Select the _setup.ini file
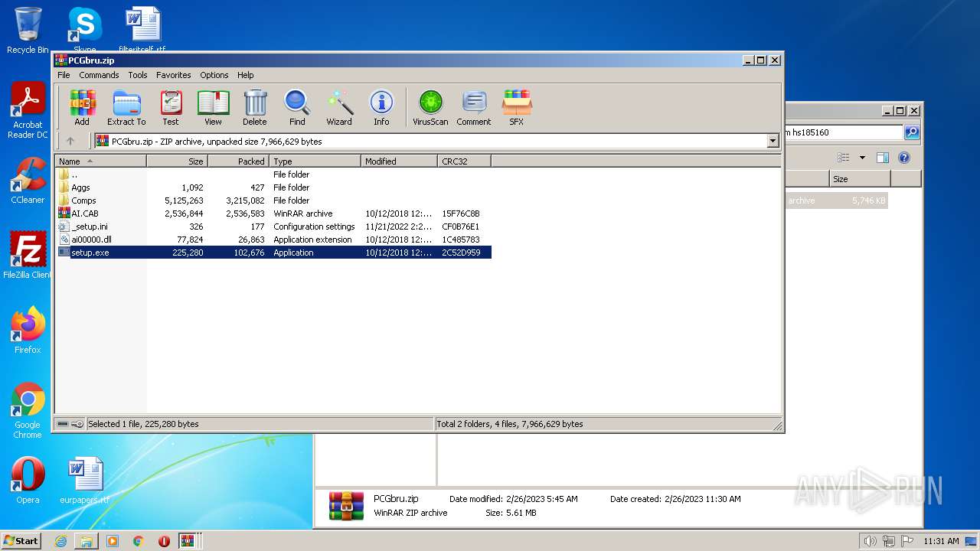Image resolution: width=980 pixels, height=551 pixels. click(x=273, y=227)
